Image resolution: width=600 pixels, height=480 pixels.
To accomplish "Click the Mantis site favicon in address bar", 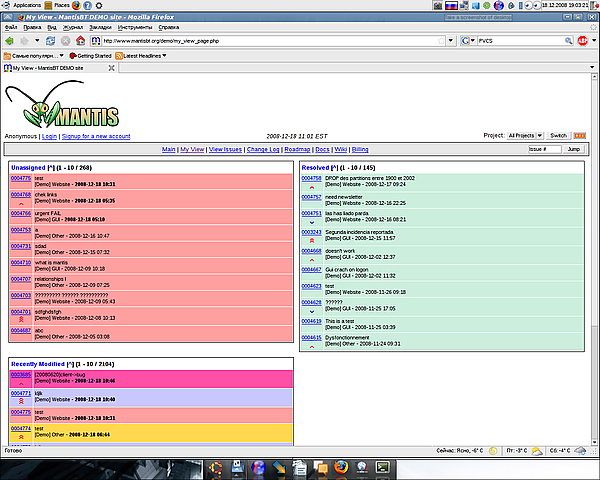I will tap(96, 41).
